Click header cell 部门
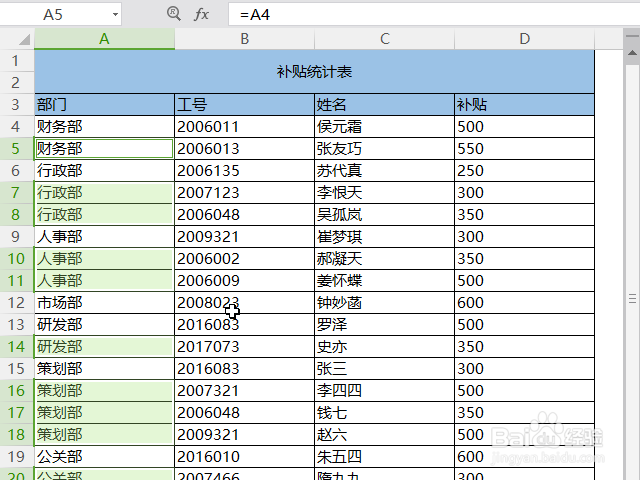 [104, 105]
